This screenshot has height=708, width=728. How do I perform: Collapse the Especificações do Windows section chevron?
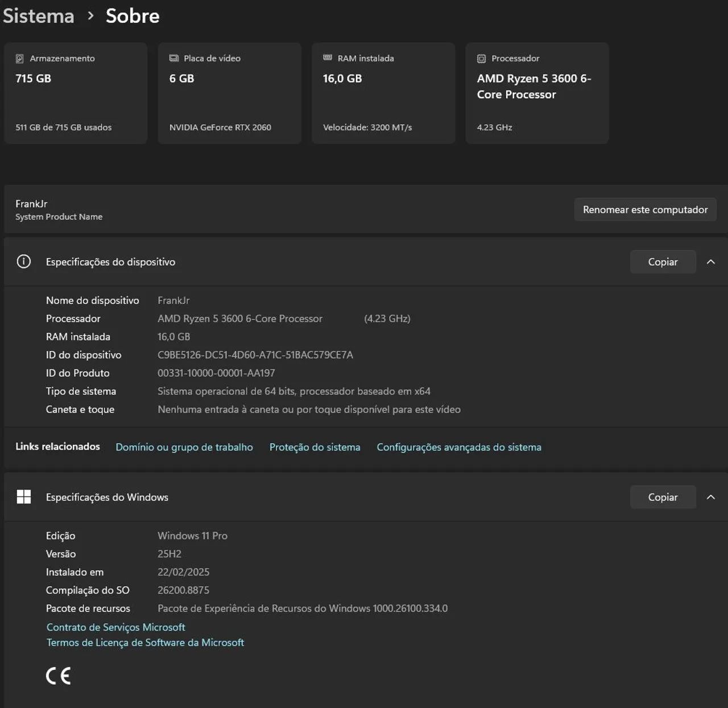pyautogui.click(x=711, y=497)
